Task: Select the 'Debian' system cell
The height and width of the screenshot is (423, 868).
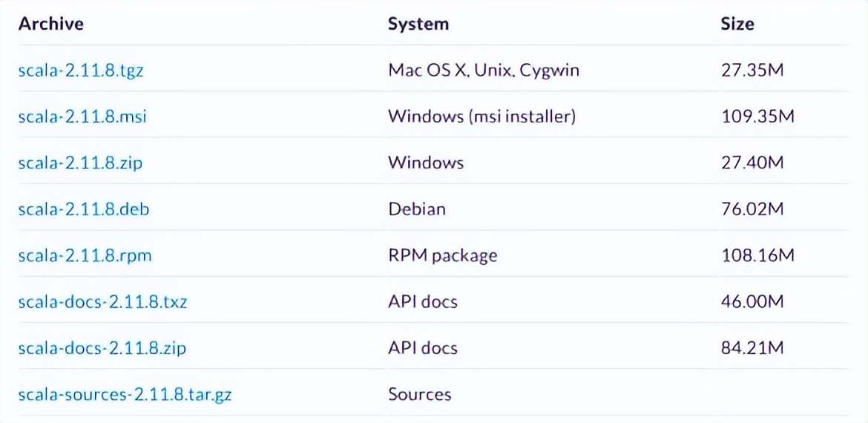Action: 417,209
